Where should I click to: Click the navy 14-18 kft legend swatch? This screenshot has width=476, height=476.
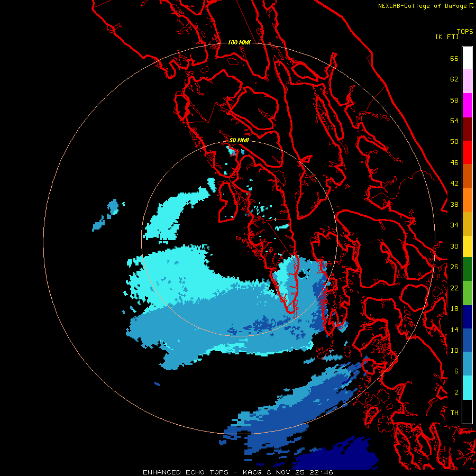(467, 317)
